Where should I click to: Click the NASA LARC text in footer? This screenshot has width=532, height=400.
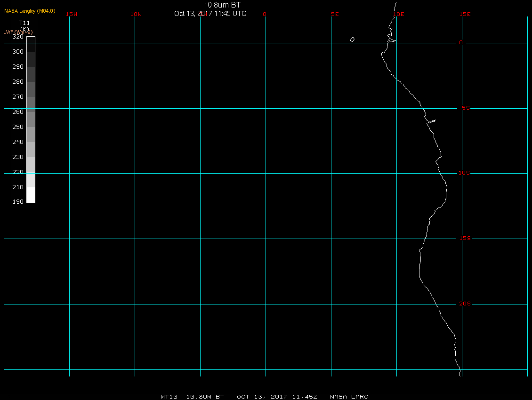tap(349, 397)
